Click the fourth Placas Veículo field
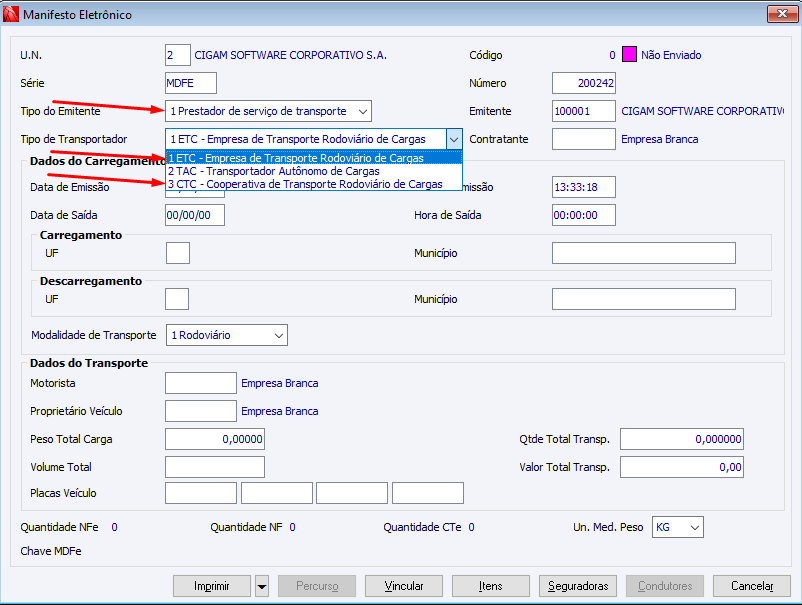This screenshot has width=802, height=605. [x=428, y=493]
